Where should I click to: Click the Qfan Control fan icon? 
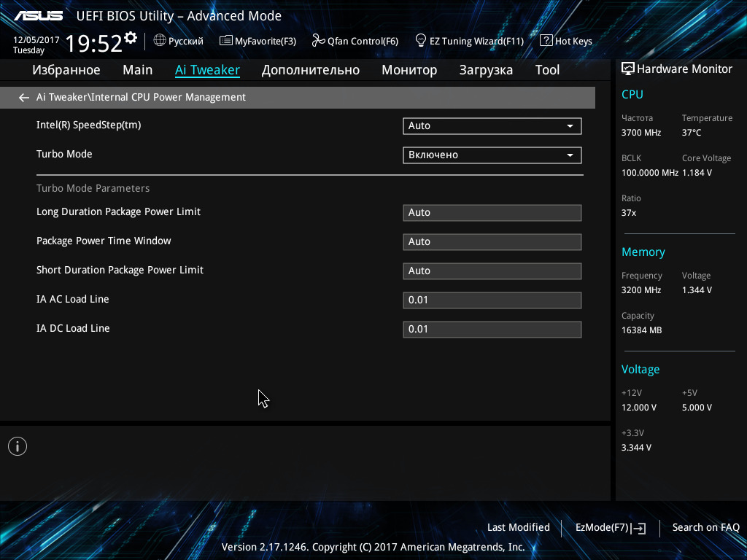318,41
